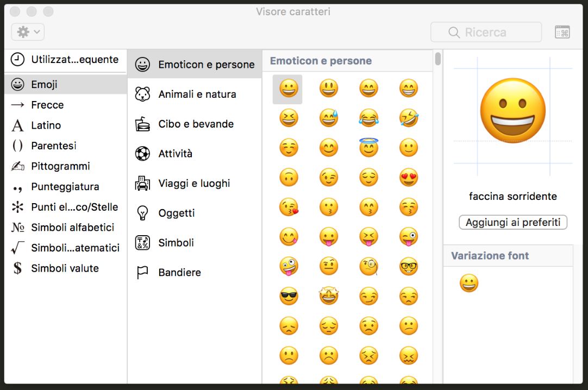588x390 pixels.
Task: Open the gear actions dropdown menu
Action: [27, 32]
